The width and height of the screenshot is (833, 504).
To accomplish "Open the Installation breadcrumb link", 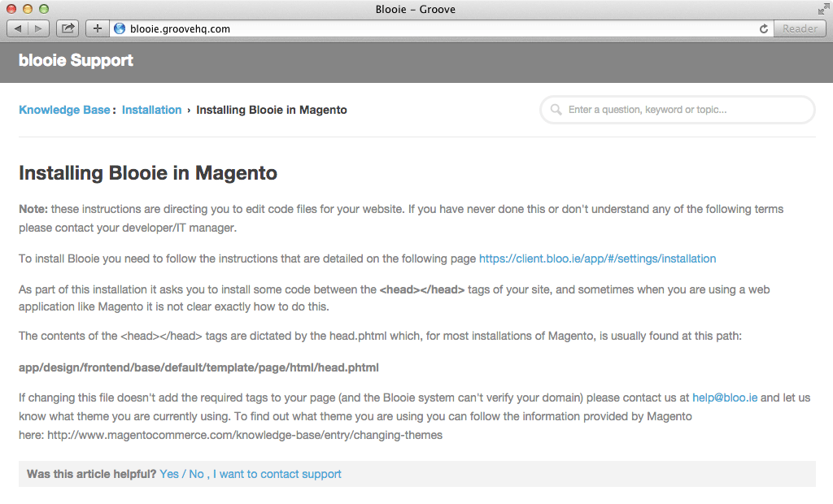I will pos(151,110).
